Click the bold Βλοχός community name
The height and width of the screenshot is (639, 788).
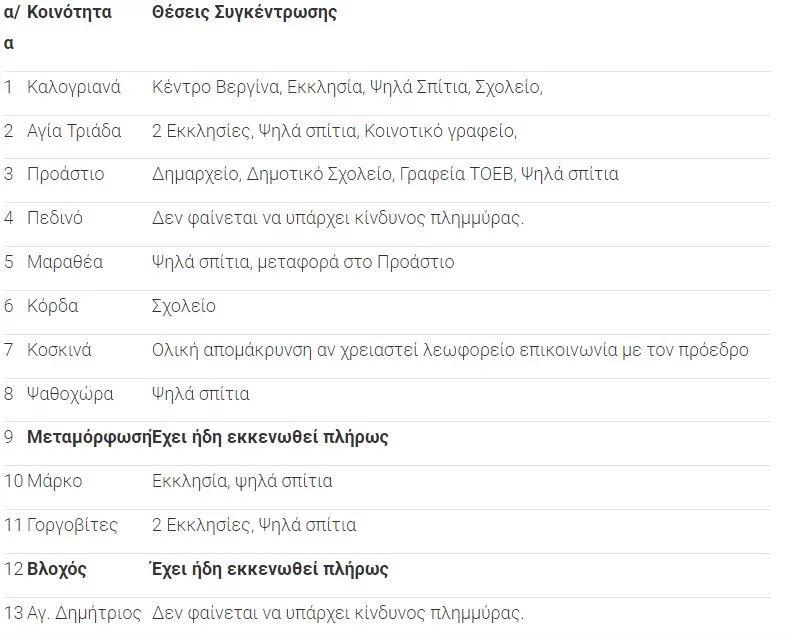(x=57, y=569)
